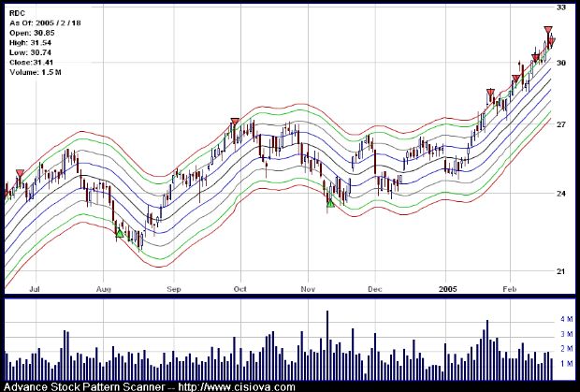Click the Feb month label

point(510,289)
